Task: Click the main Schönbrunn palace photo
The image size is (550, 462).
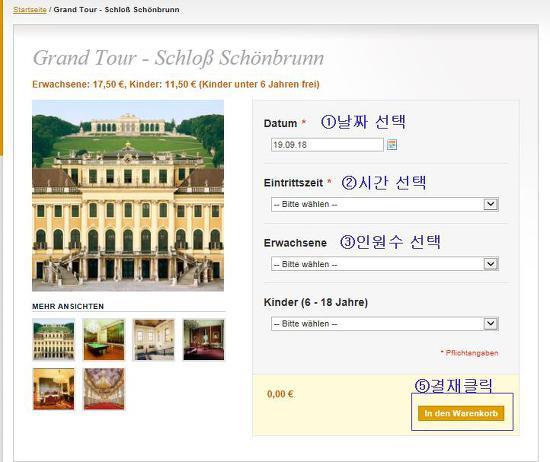Action: pyautogui.click(x=128, y=195)
